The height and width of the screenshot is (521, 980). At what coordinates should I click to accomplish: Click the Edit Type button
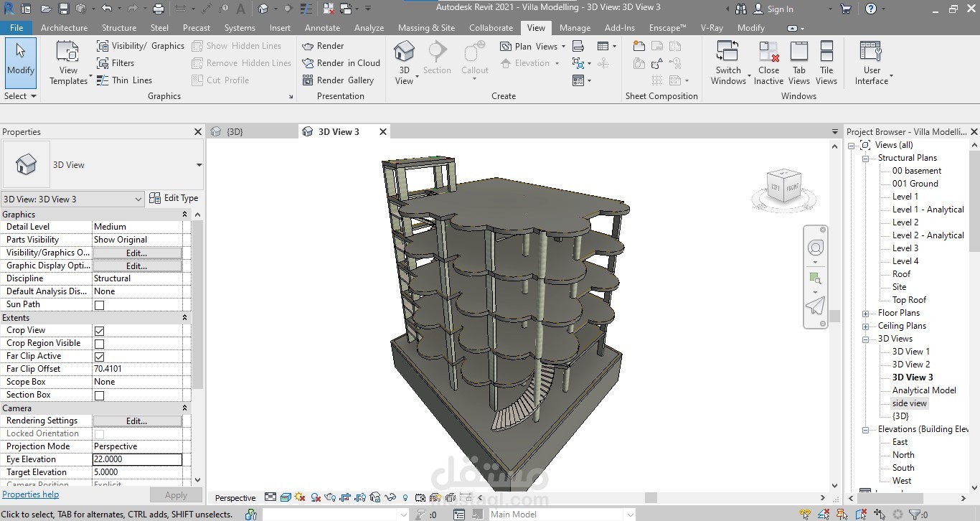pyautogui.click(x=174, y=199)
